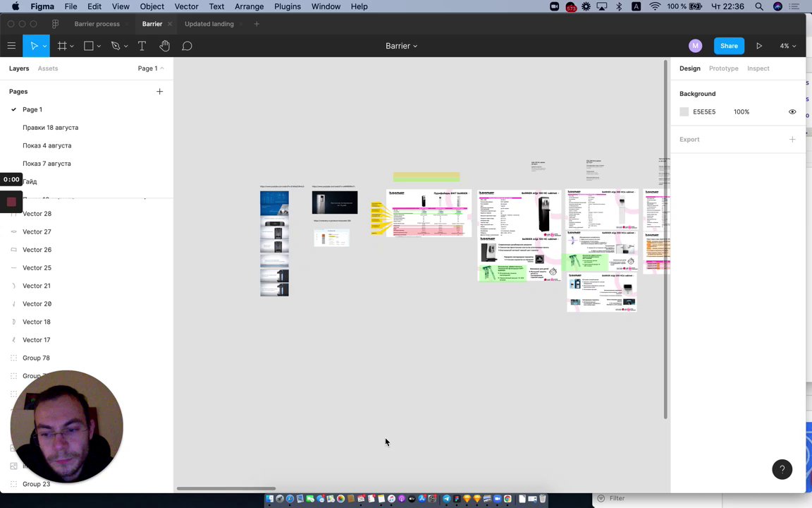The width and height of the screenshot is (812, 508).
Task: Toggle Background color visibility eye
Action: (792, 111)
